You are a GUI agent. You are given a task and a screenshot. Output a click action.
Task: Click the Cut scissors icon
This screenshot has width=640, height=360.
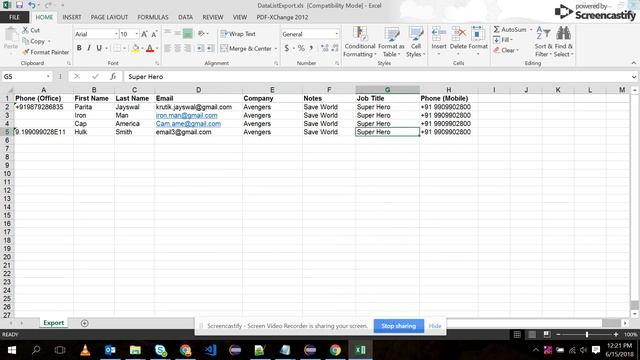[25, 30]
